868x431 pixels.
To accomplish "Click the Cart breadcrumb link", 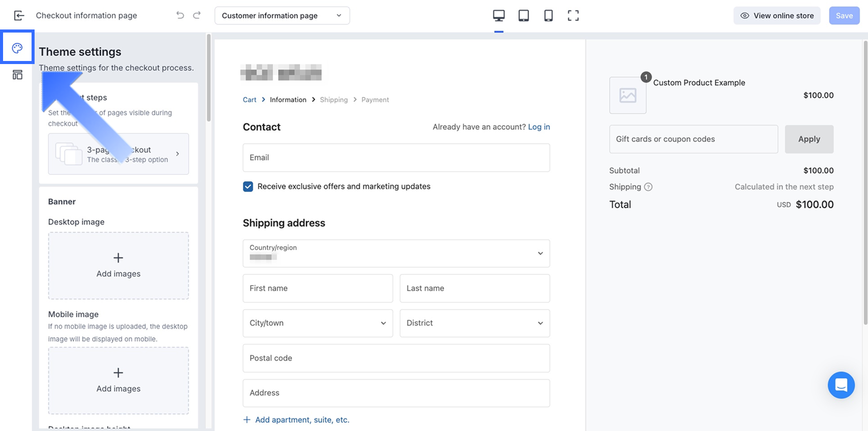I will [249, 100].
